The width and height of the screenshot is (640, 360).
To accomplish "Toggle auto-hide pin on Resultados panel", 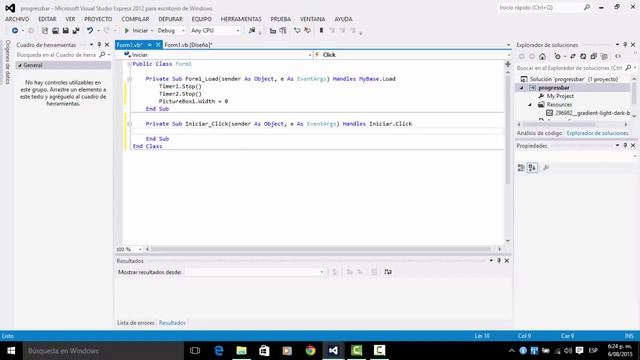I will point(499,260).
